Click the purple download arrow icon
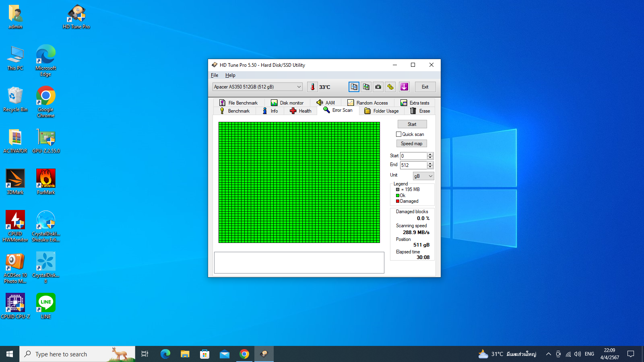The image size is (644, 362). tap(404, 87)
